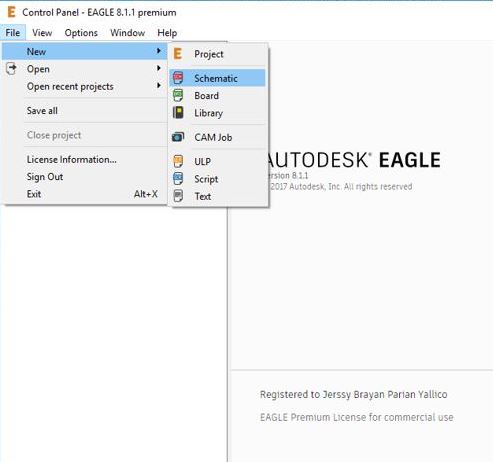This screenshot has height=462, width=493.
Task: Expand the Open recent projects arrow
Action: click(x=159, y=86)
